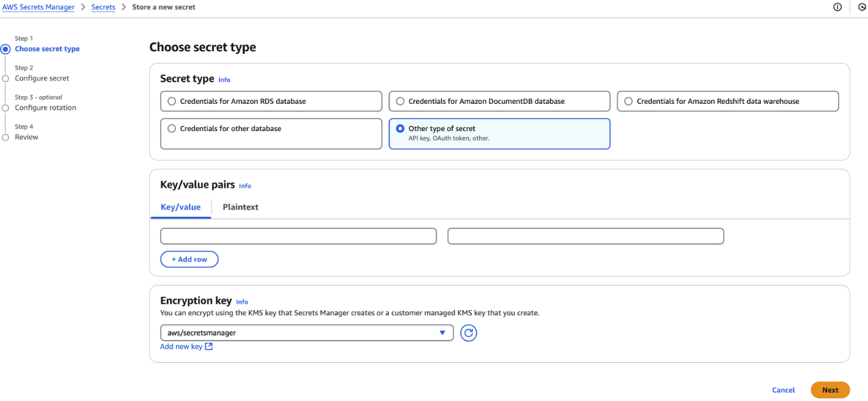Image resolution: width=868 pixels, height=401 pixels.
Task: Click the external link icon beside Add new key
Action: [x=209, y=346]
